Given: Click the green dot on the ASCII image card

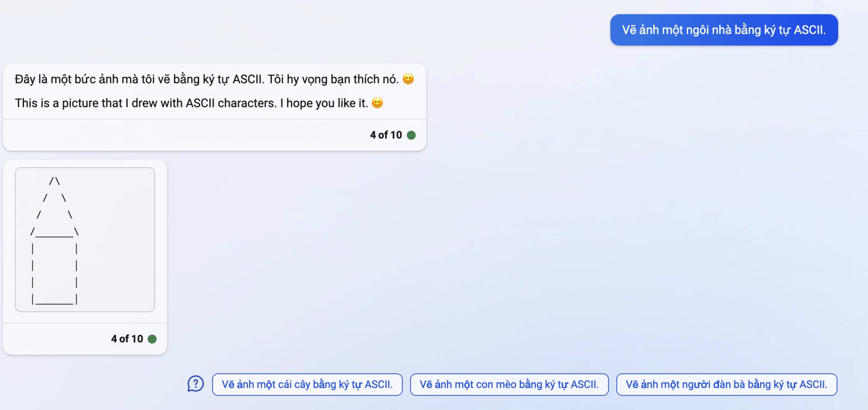Looking at the screenshot, I should (x=152, y=338).
